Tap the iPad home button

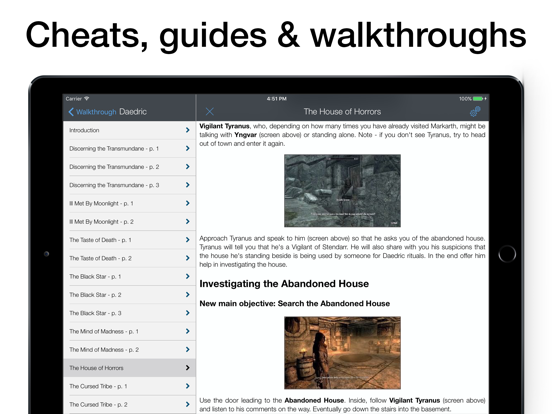point(507,254)
